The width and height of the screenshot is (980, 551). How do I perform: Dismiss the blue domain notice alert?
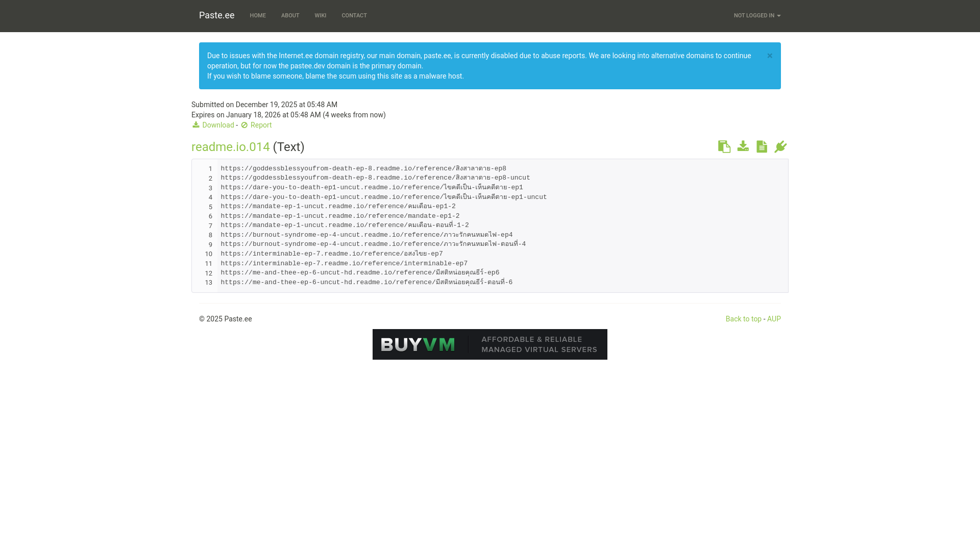(x=770, y=56)
